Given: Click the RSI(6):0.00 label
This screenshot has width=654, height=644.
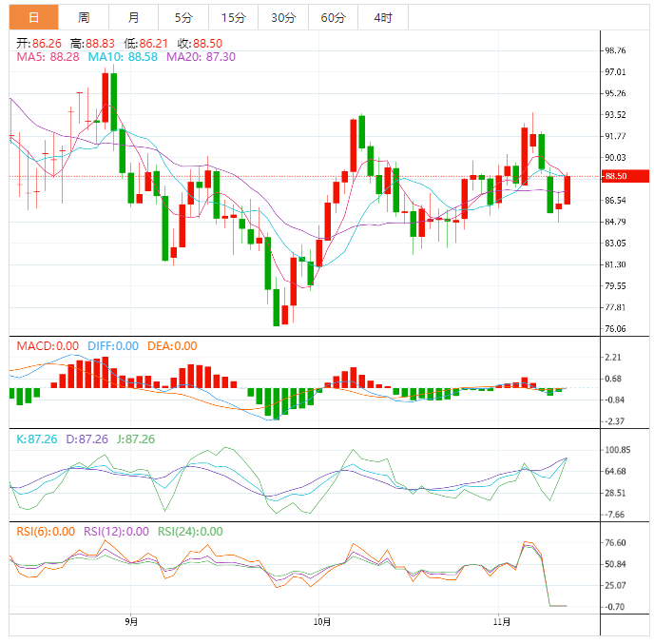Looking at the screenshot, I should 46,532.
